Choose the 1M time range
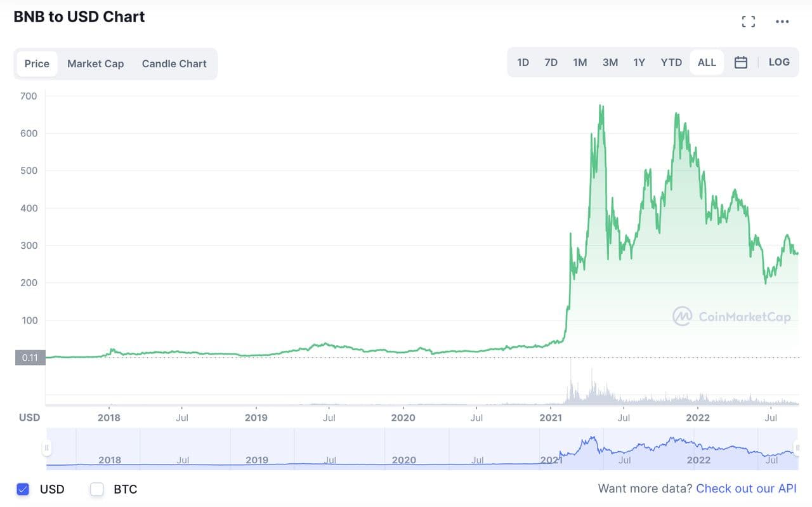The height and width of the screenshot is (507, 812). (580, 62)
